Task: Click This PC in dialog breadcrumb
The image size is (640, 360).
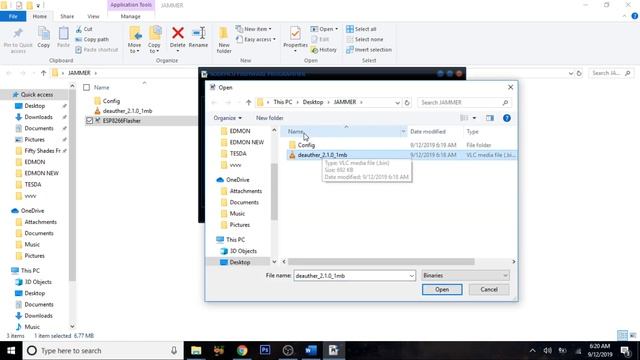Action: click(x=282, y=102)
